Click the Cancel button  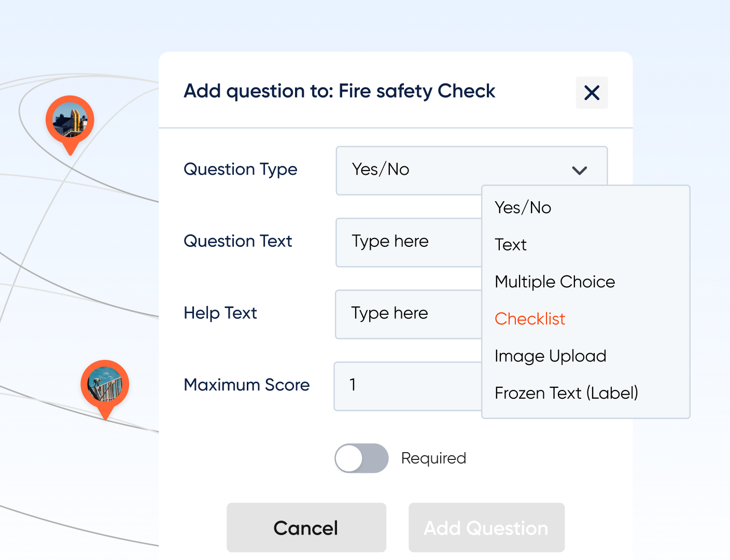(x=306, y=527)
